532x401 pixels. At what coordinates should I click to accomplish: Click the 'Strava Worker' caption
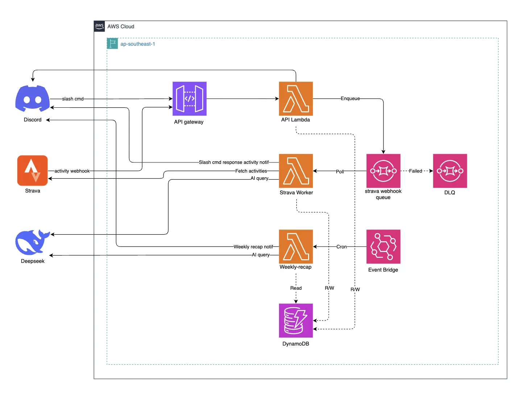pos(296,193)
